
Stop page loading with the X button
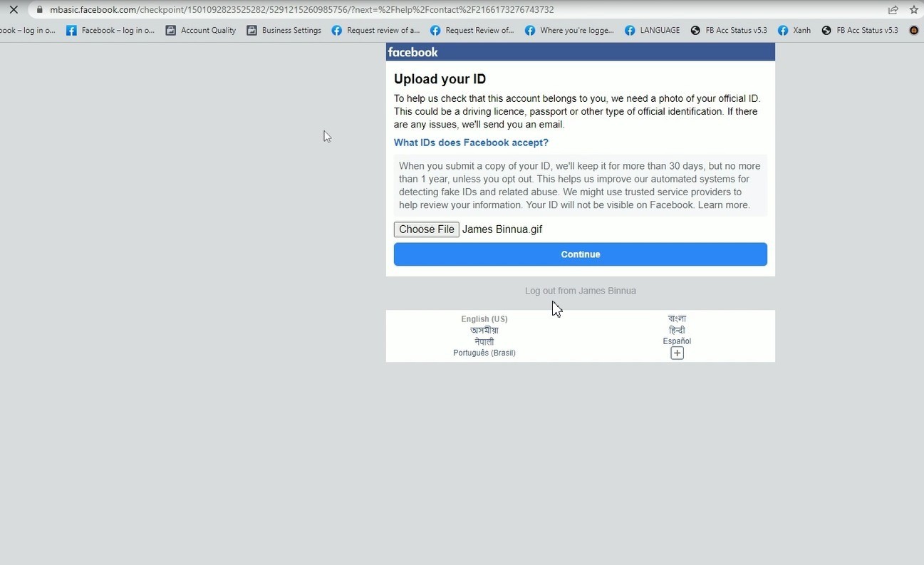[14, 10]
